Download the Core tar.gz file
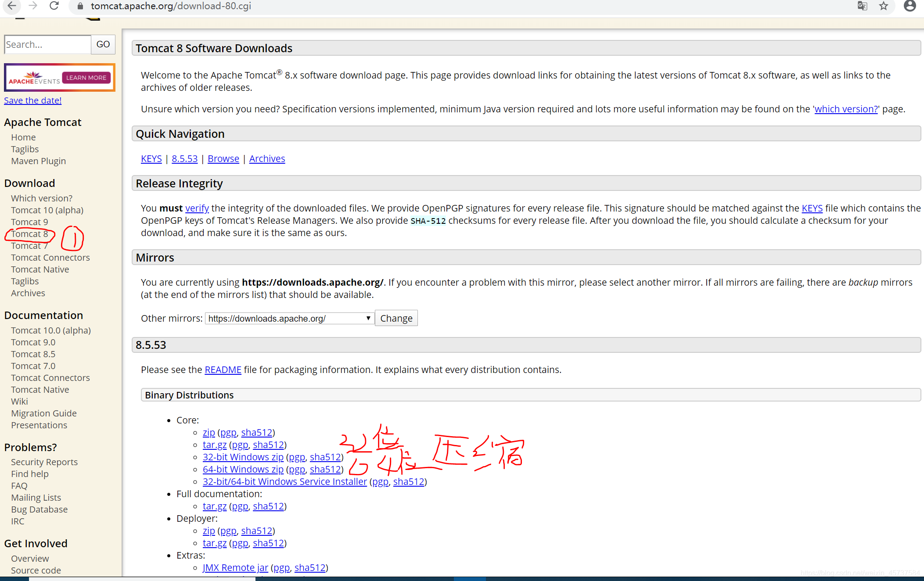The width and height of the screenshot is (924, 581). (215, 445)
